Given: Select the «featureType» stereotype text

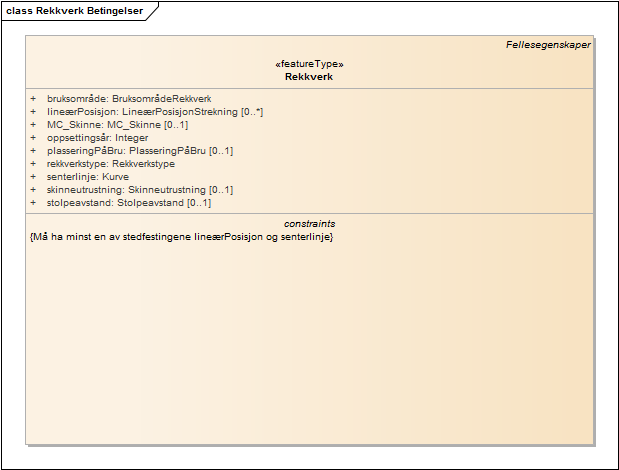Looking at the screenshot, I should coord(309,64).
